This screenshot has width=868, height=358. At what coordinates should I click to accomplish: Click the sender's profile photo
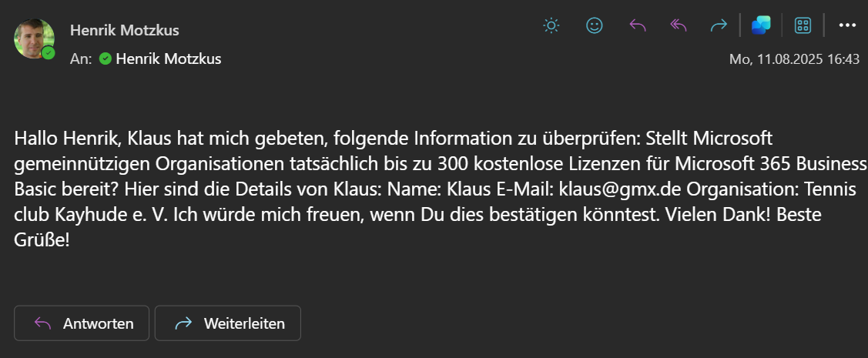tap(32, 38)
